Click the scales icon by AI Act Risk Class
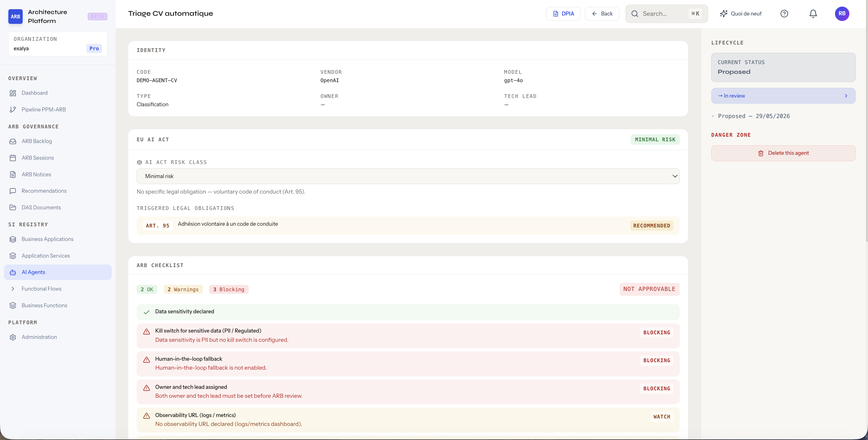Viewport: 868px width, 440px height. [139, 162]
